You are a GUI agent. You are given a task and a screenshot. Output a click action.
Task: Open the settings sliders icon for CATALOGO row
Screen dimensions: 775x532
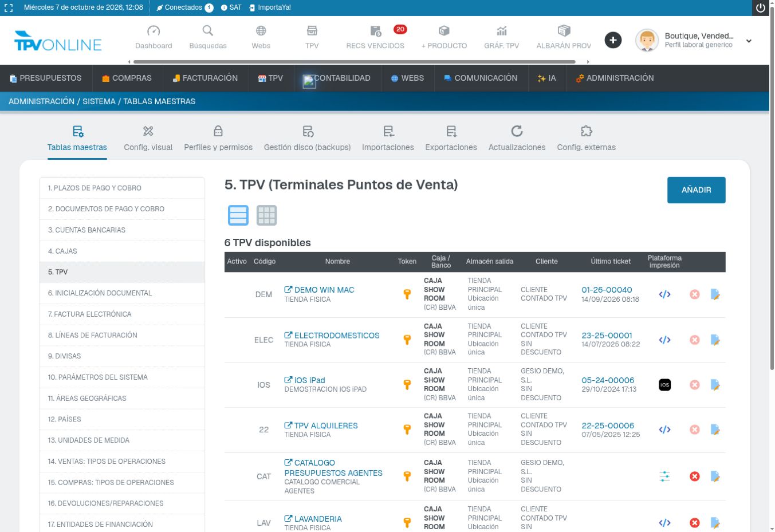[x=664, y=476]
